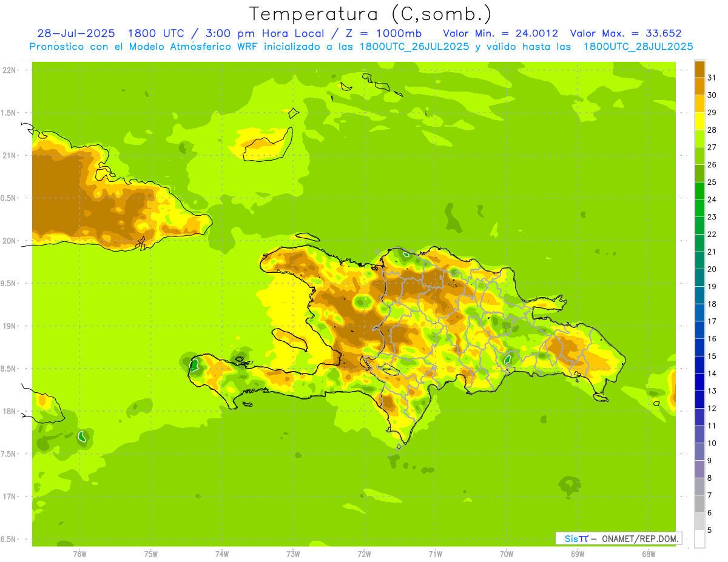728x562 pixels.
Task: Click Valor Min. = 24.0012
Action: click(x=500, y=33)
